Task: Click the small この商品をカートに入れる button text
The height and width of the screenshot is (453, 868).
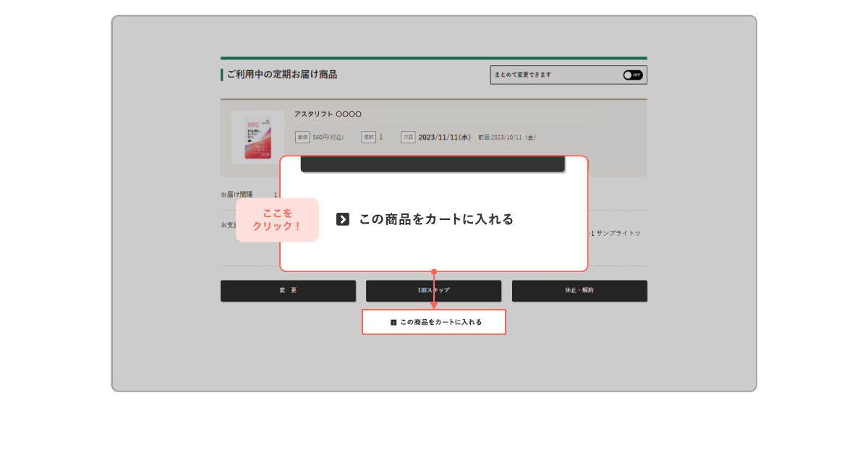Action: [x=441, y=322]
